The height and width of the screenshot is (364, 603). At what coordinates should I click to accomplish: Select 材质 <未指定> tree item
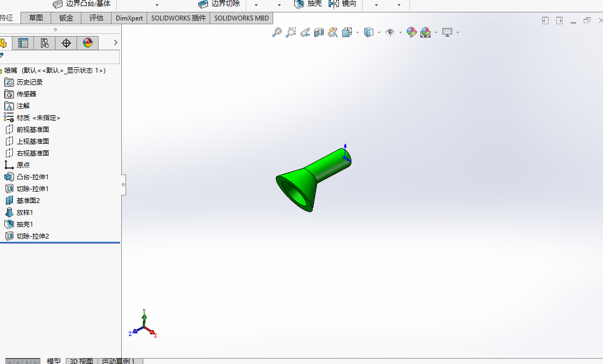point(32,117)
